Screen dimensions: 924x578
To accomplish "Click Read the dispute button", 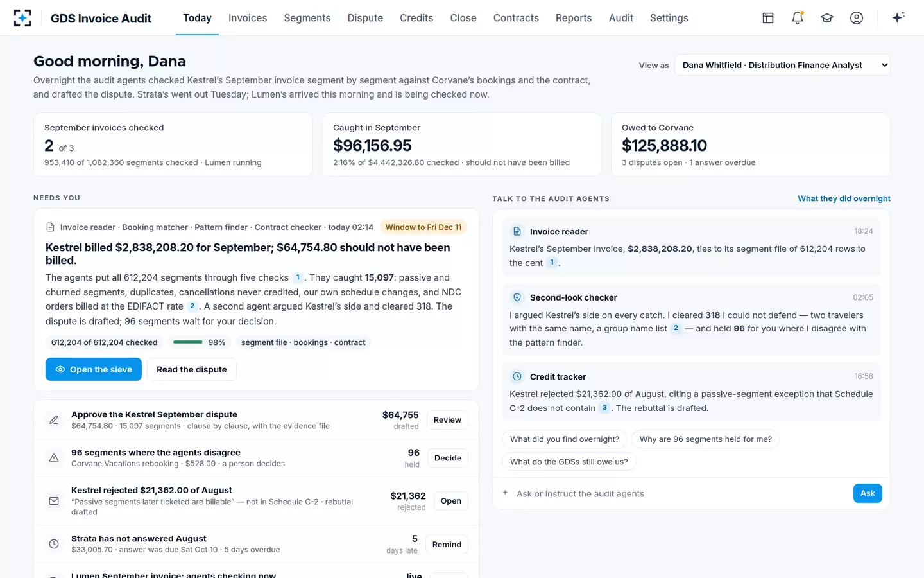I will [x=192, y=369].
